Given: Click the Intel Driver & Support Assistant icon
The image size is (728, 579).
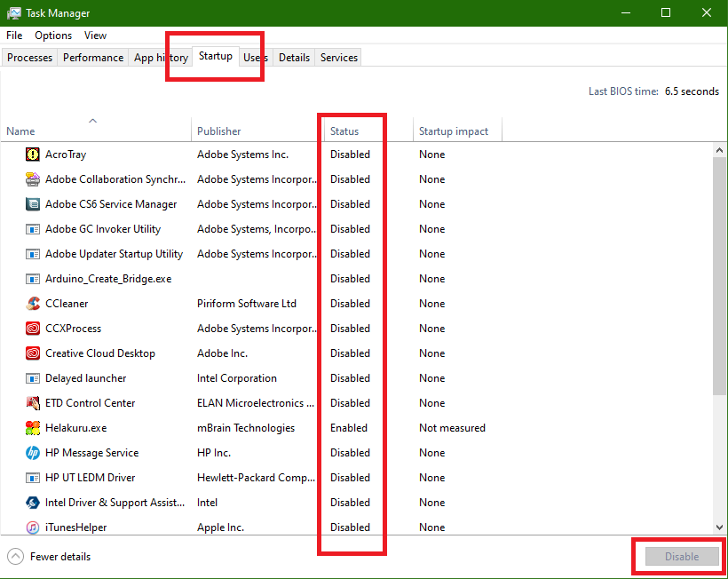Looking at the screenshot, I should pyautogui.click(x=33, y=503).
